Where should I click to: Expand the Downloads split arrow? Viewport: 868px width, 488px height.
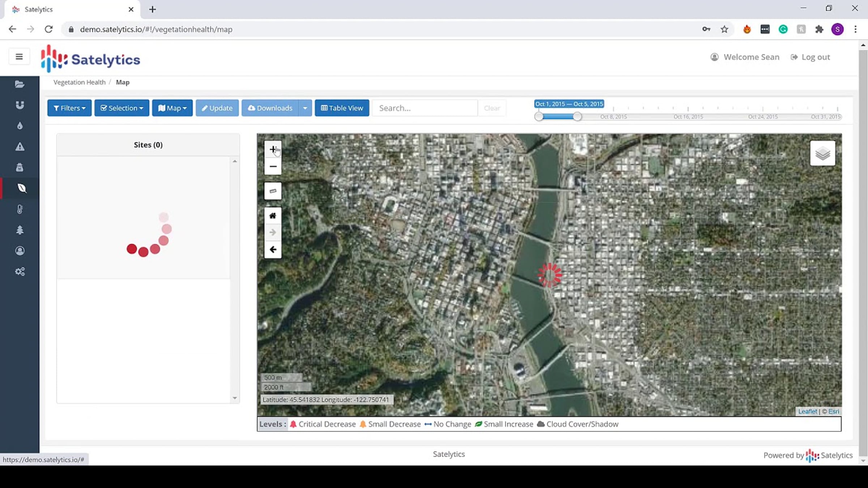[x=305, y=108]
